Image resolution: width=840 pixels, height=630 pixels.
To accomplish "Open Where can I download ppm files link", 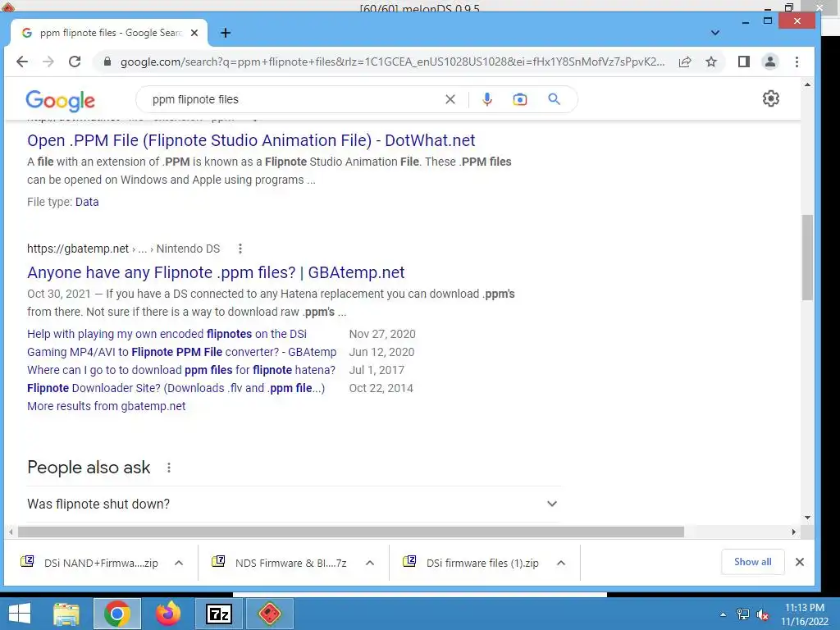I will (181, 370).
